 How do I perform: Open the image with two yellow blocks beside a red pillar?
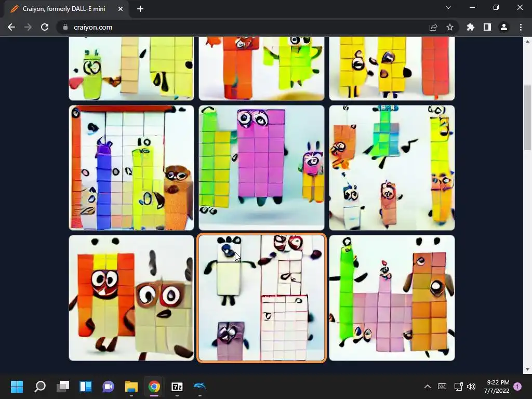pyautogui.click(x=392, y=69)
